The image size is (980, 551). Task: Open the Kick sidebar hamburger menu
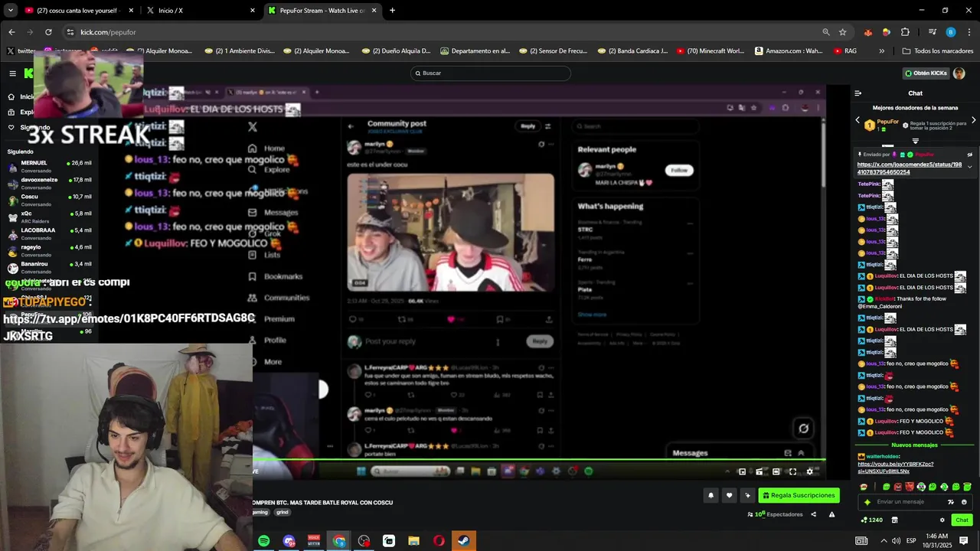[x=12, y=73]
